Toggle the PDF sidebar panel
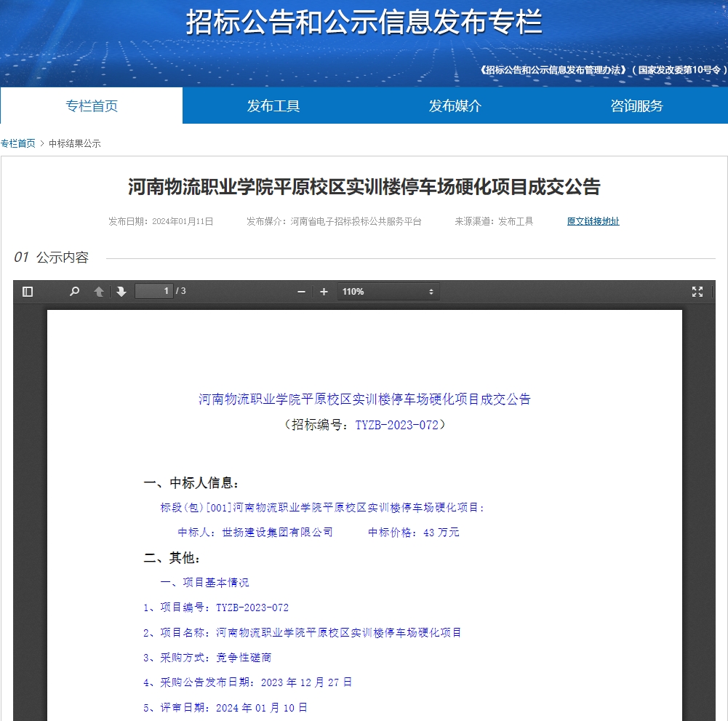The height and width of the screenshot is (721, 728). tap(28, 291)
